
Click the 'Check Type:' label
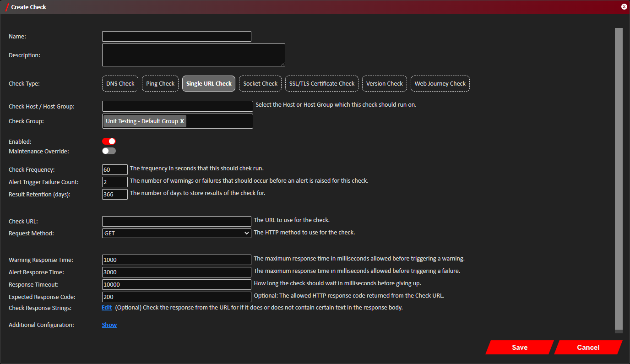pyautogui.click(x=24, y=84)
